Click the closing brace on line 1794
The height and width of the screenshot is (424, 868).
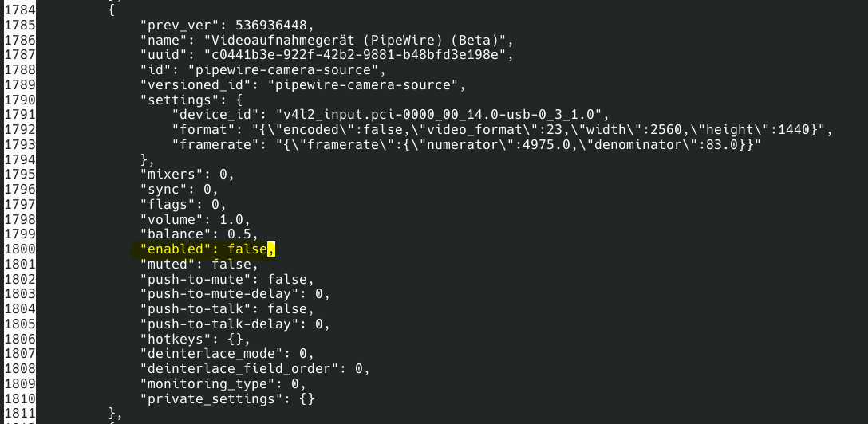[144, 159]
